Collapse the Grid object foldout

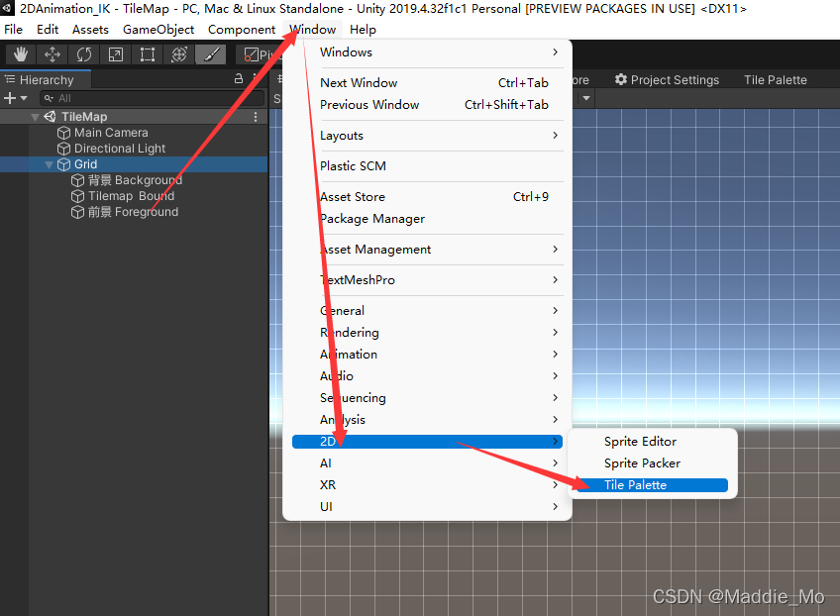(50, 164)
